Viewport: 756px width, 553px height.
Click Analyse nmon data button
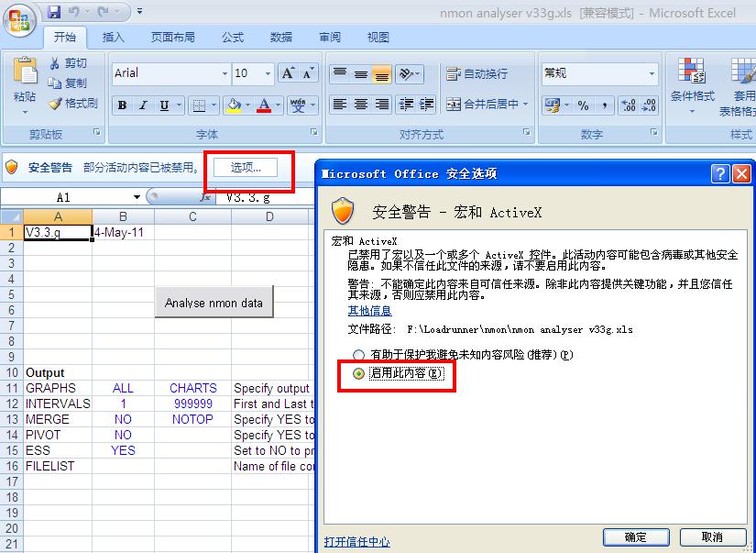[x=214, y=302]
